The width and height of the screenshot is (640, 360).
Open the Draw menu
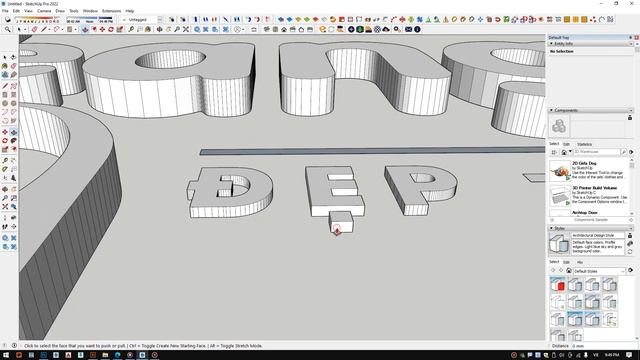(60, 11)
